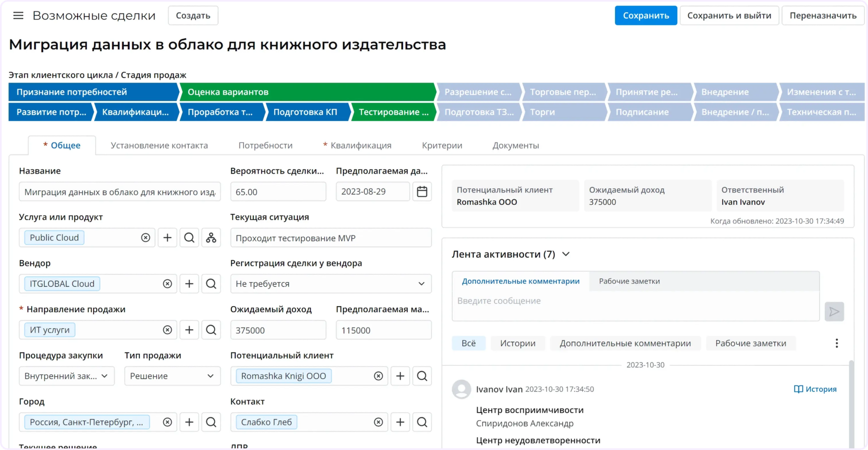Click the Текущая ситуация input field
This screenshot has width=868, height=450.
click(x=331, y=238)
